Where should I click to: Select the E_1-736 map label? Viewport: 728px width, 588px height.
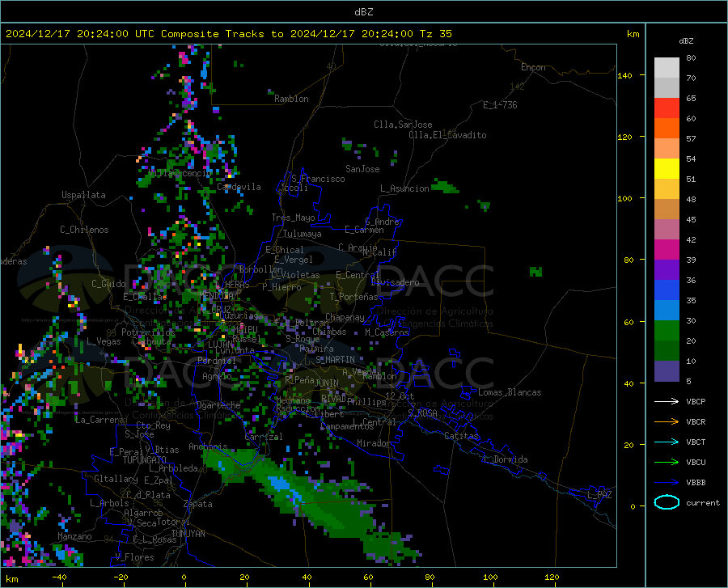click(500, 105)
